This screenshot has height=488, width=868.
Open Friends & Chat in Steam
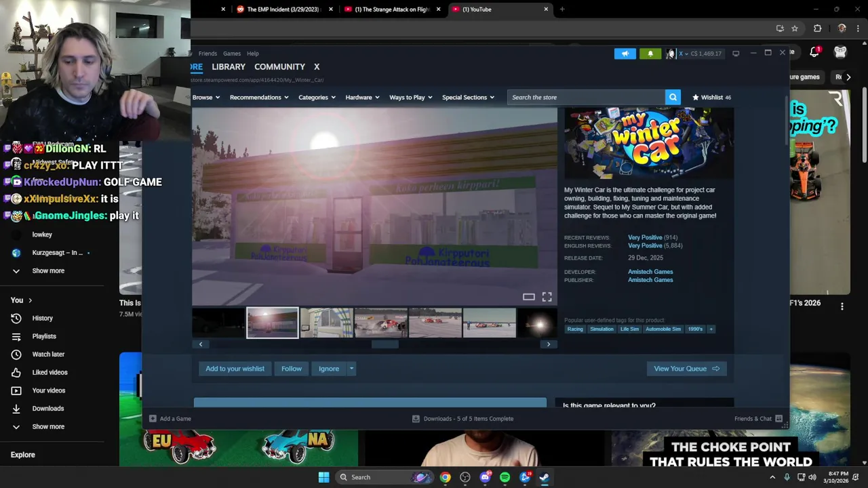pyautogui.click(x=758, y=419)
